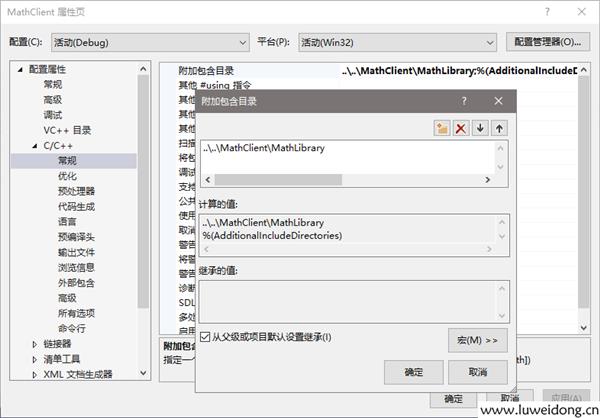The width and height of the screenshot is (600, 418).
Task: Close the 附加包含目录 dialog with X
Action: (497, 101)
